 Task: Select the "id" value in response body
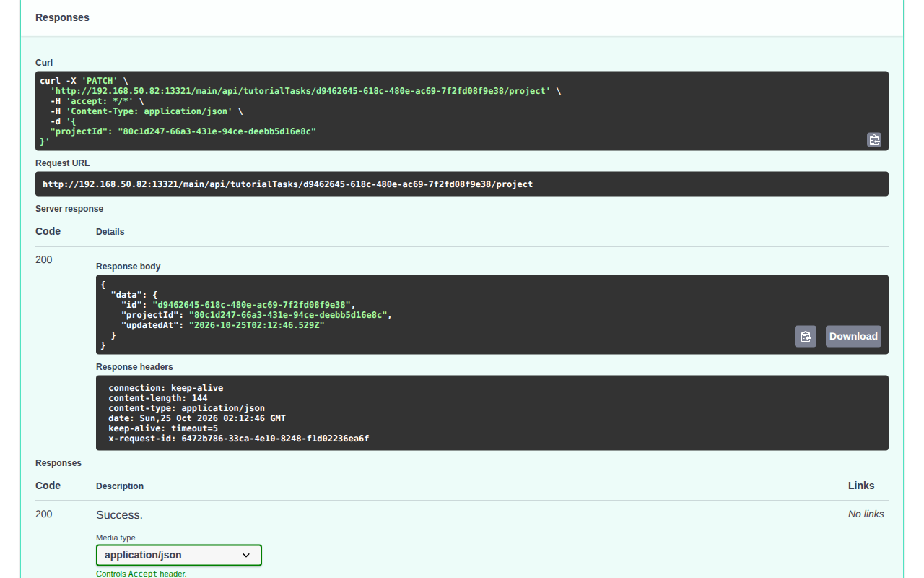tap(251, 305)
